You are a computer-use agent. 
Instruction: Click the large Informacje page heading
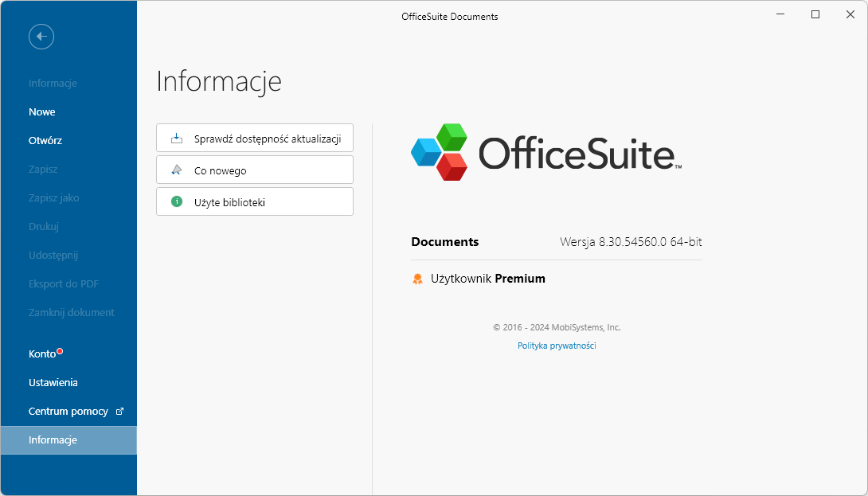click(x=219, y=81)
